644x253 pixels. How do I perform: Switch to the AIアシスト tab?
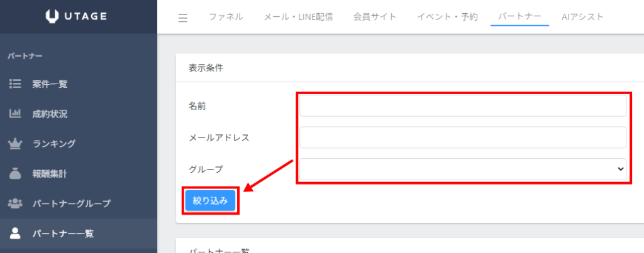(x=582, y=17)
